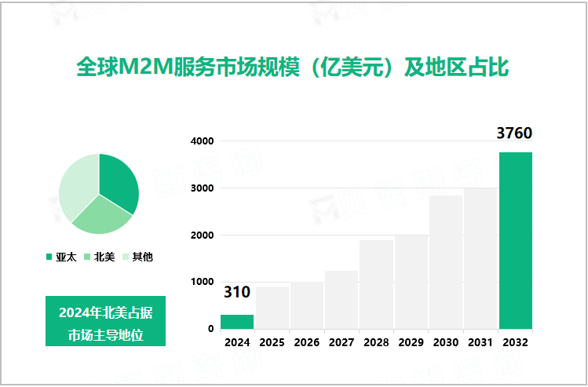Click the 2028 x-axis label

click(x=376, y=342)
